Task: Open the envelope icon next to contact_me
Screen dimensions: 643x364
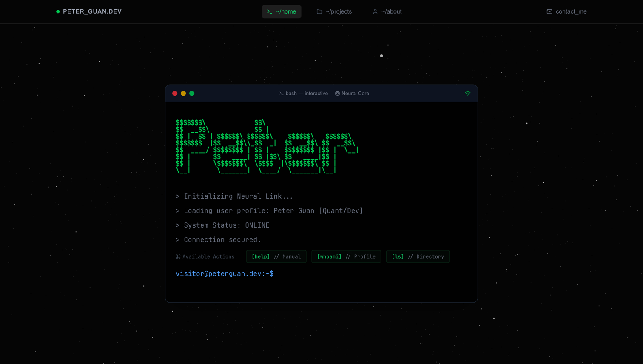Action: coord(549,11)
